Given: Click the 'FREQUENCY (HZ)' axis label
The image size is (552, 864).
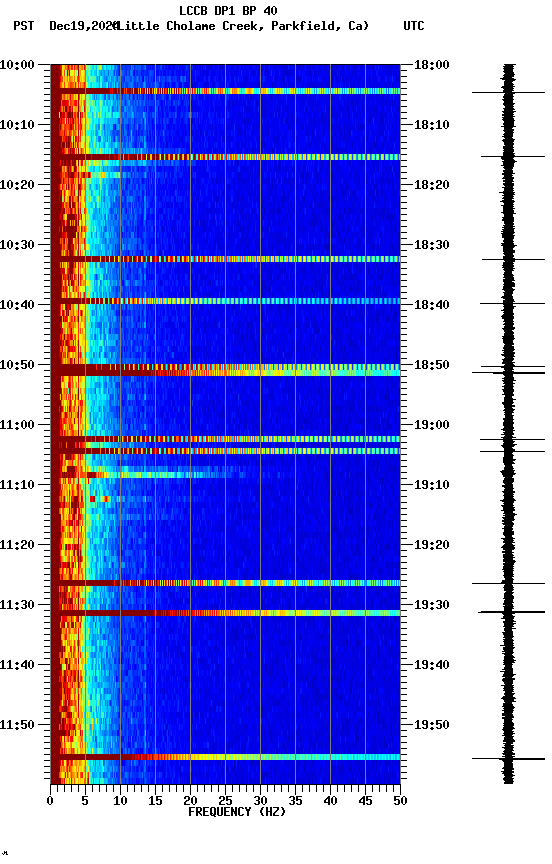Looking at the screenshot, I should pos(237,812).
